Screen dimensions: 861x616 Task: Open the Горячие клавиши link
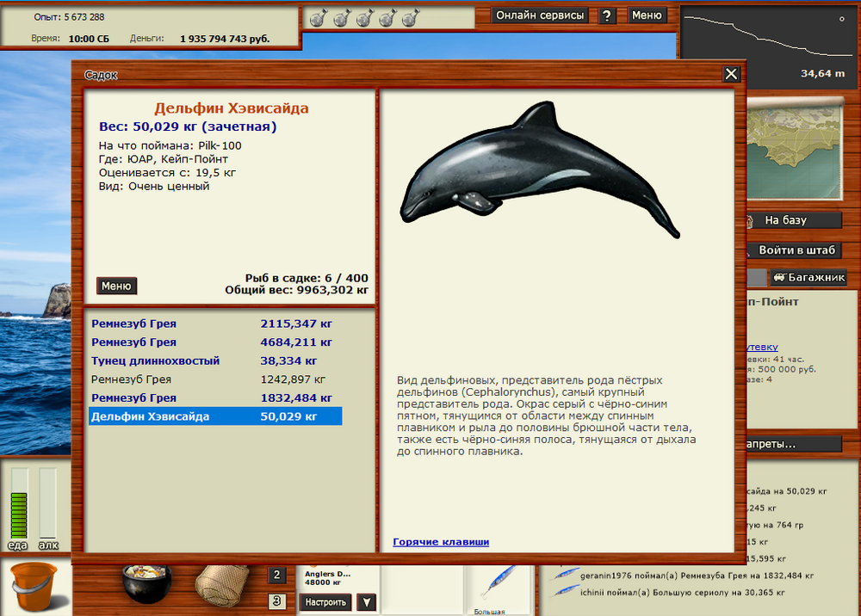[441, 542]
